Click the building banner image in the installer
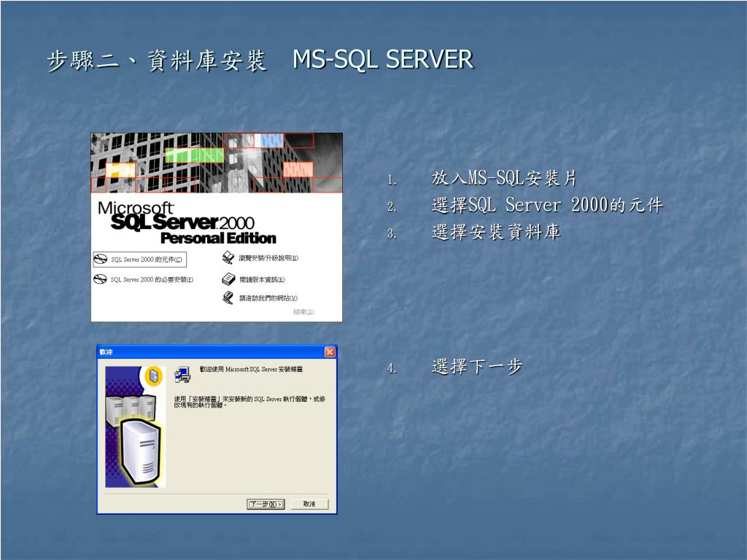This screenshot has width=747, height=560. (x=217, y=163)
